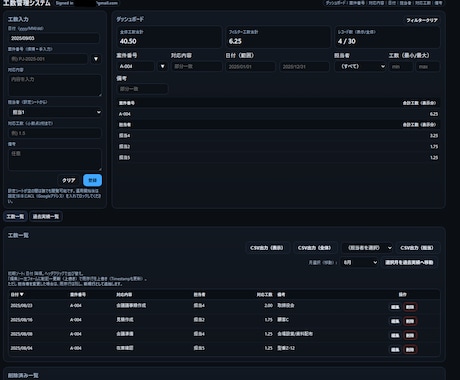460x380 pixels.
Task: Open the month selection dropdown showing 8月
Action: click(359, 262)
